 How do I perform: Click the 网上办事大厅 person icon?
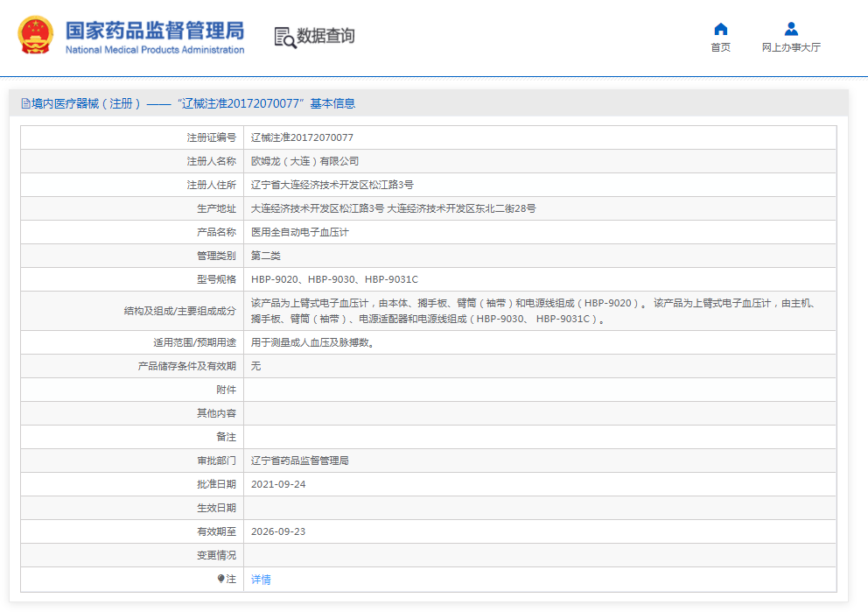click(791, 29)
